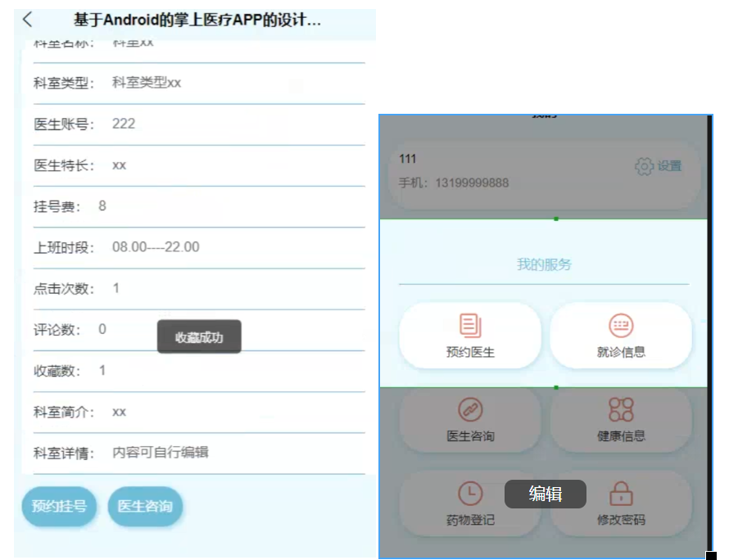Click the 收藏成功 toast message

199,336
